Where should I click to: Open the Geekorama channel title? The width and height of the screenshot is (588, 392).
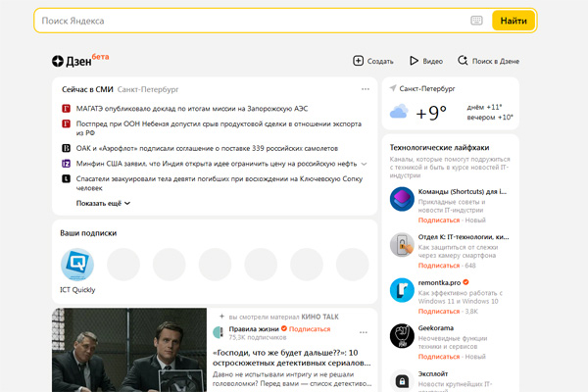pyautogui.click(x=436, y=328)
